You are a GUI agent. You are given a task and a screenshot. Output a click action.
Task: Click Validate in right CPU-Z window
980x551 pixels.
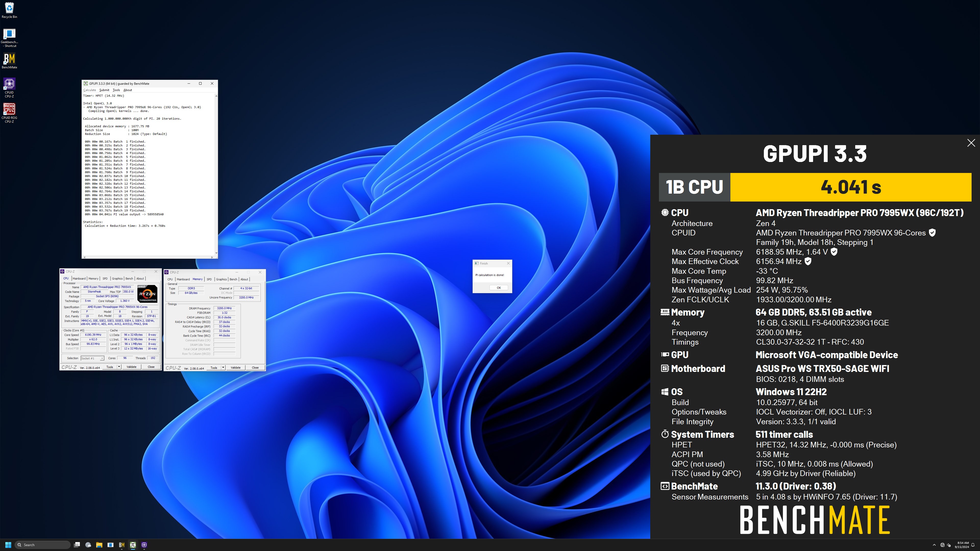pyautogui.click(x=236, y=368)
